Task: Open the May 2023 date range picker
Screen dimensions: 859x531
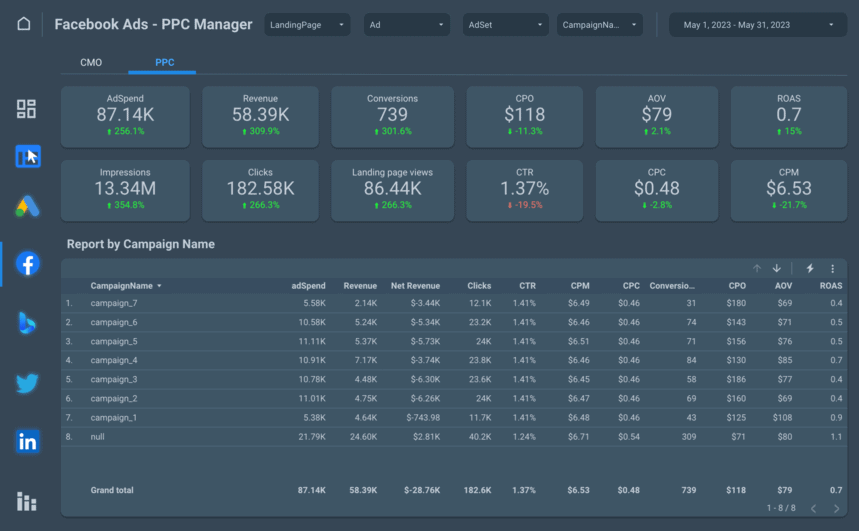Action: [x=758, y=25]
